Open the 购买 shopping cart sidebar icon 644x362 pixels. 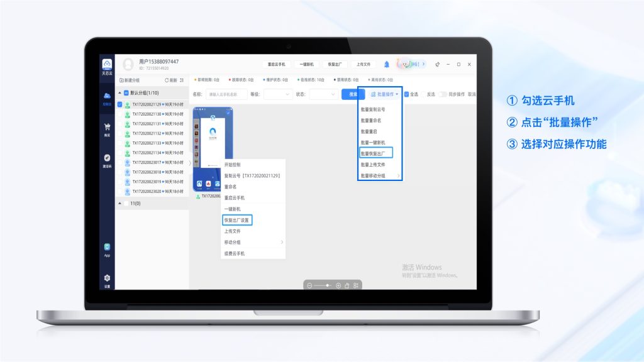(107, 128)
